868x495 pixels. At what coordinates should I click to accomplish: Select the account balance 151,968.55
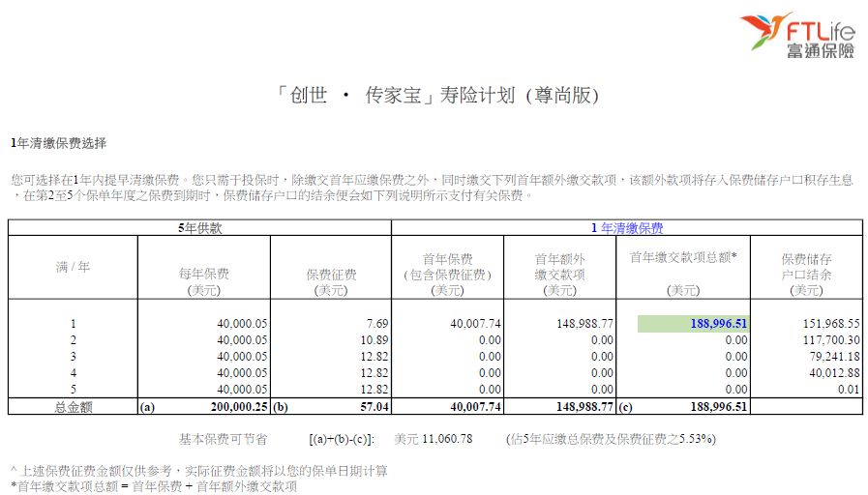pyautogui.click(x=831, y=324)
